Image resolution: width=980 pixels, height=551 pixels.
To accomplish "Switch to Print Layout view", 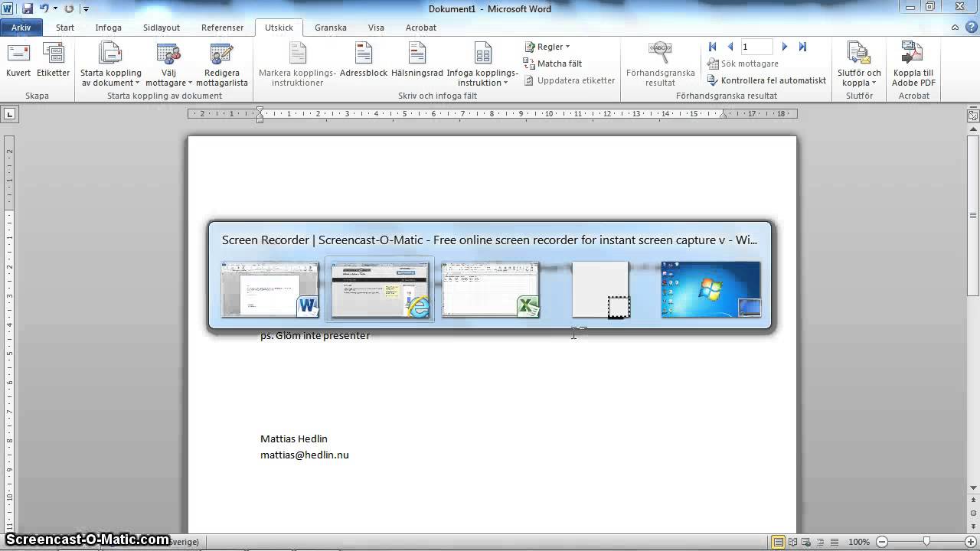I will point(779,542).
